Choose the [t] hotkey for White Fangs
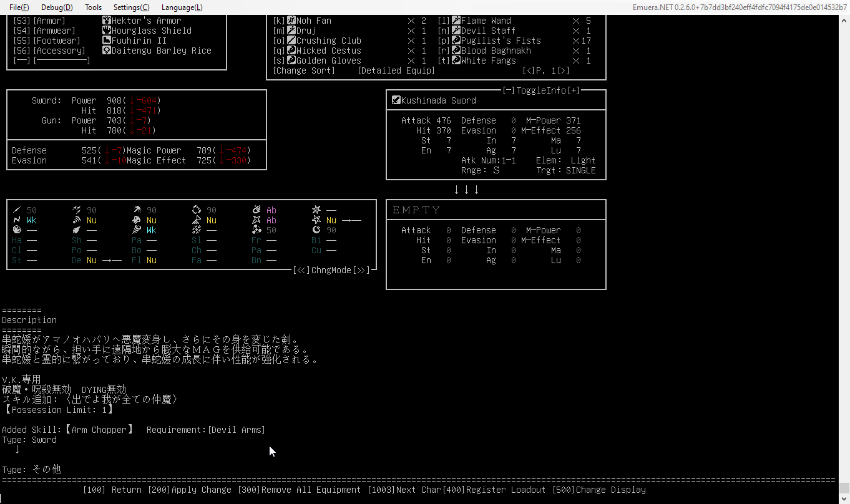 (x=444, y=61)
